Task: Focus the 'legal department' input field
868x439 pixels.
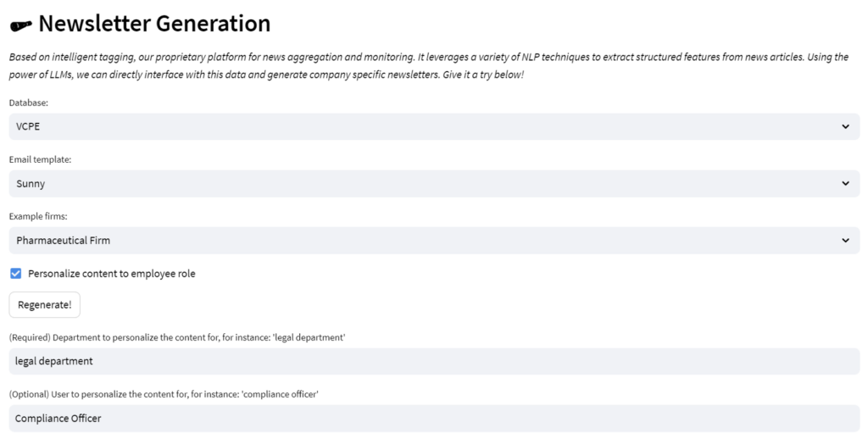Action: tap(434, 361)
